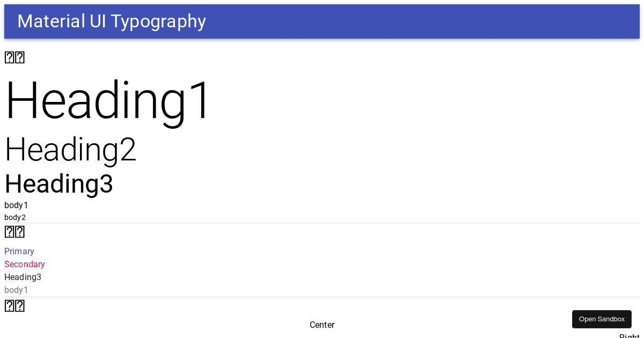Click the body2 sample text
This screenshot has height=338, width=644.
click(15, 217)
